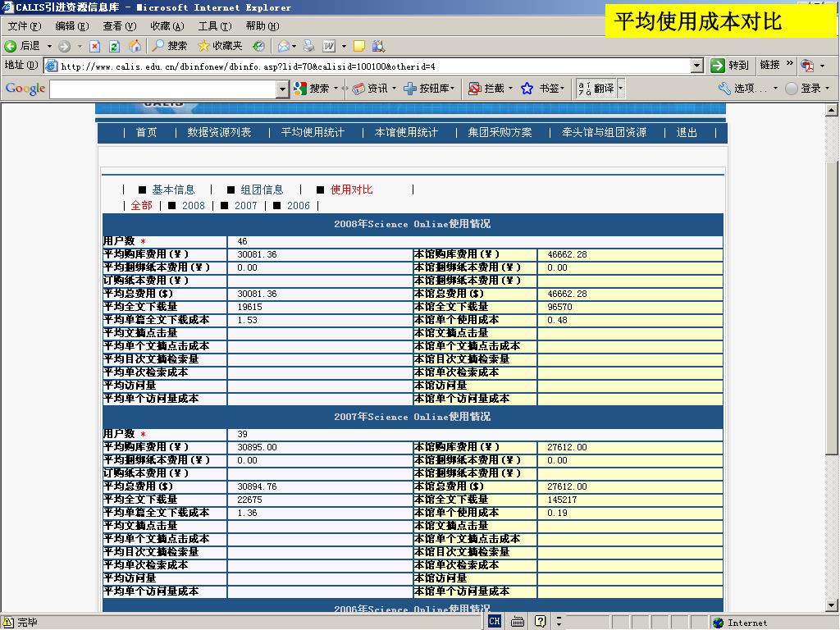Open Google Button gallery (按钮库)

427,89
